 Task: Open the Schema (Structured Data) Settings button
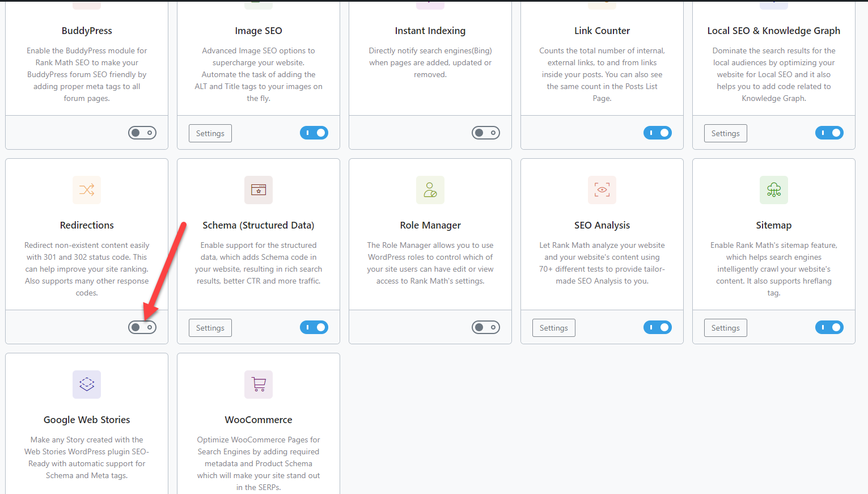point(210,328)
